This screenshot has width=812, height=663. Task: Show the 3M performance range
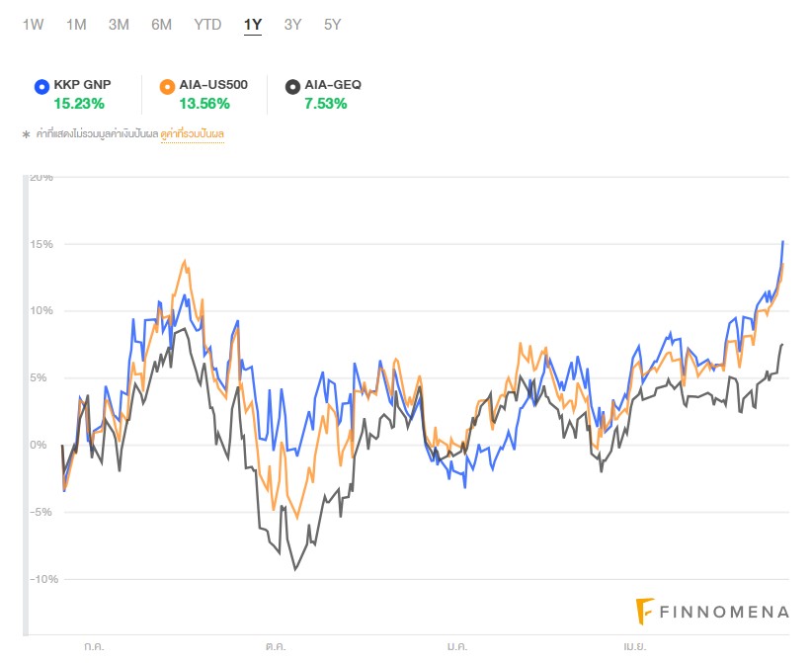(x=119, y=25)
